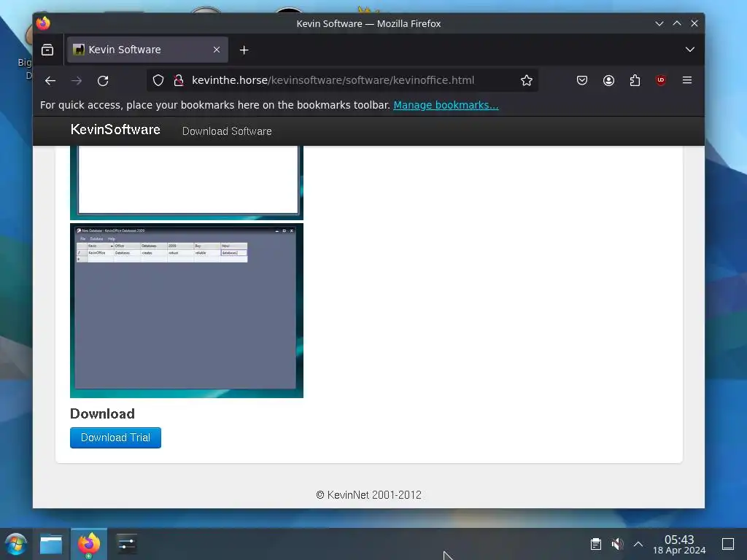This screenshot has width=747, height=560.
Task: Go back to the previous page
Action: pos(50,80)
